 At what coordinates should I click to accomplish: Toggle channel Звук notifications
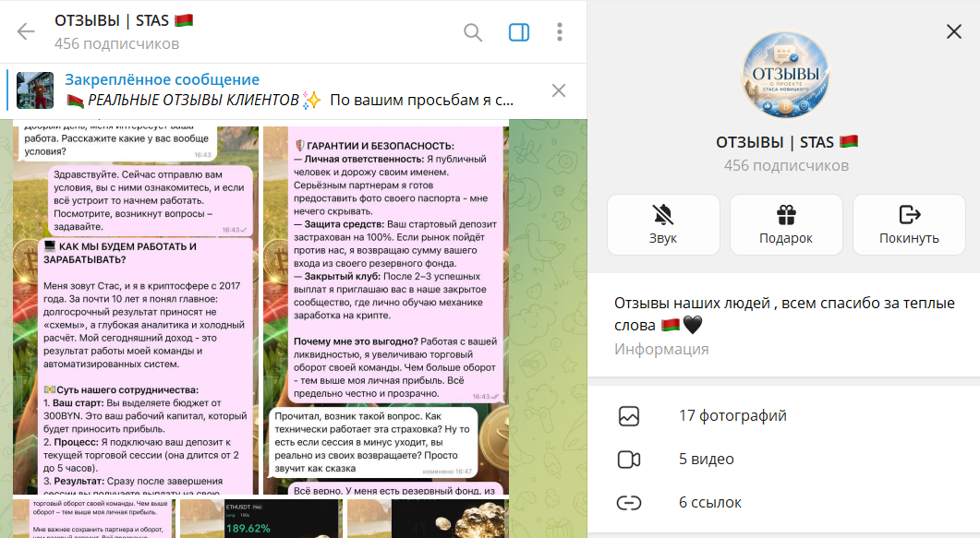[663, 224]
